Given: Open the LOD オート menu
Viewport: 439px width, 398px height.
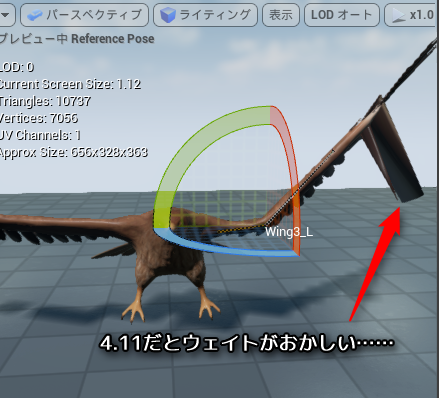Looking at the screenshot, I should coord(342,15).
